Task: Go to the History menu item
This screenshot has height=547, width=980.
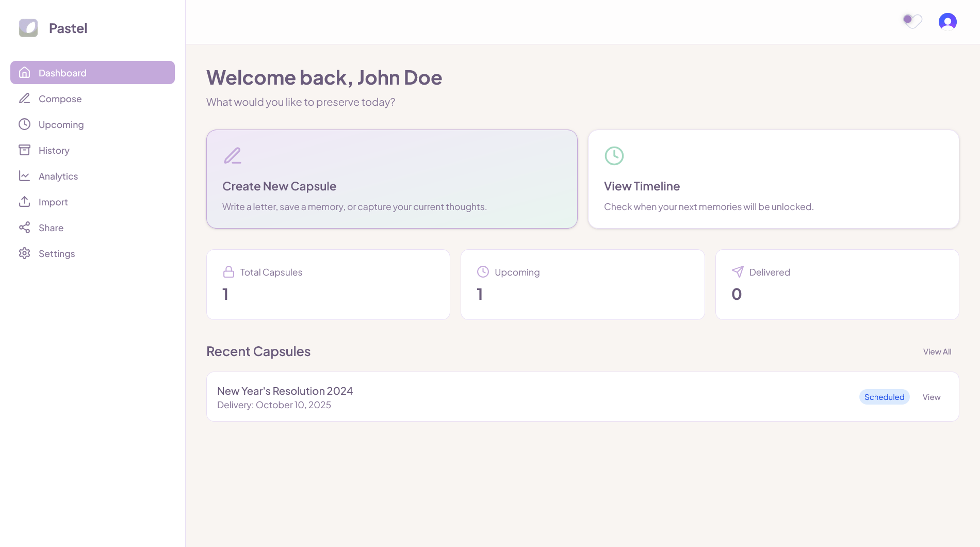Action: [54, 150]
